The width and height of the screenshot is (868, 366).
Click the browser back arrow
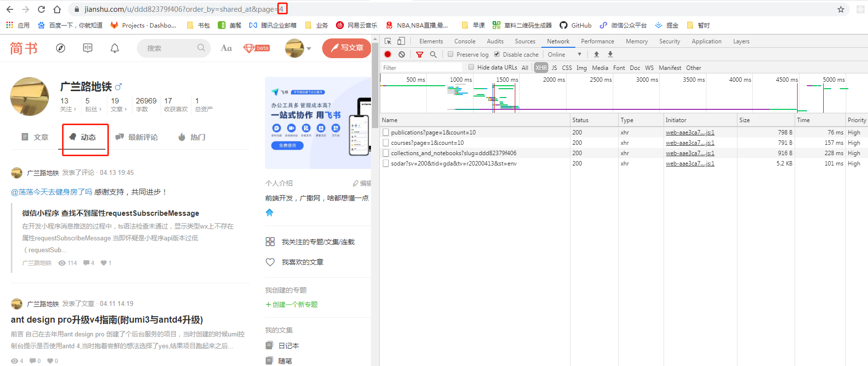(x=10, y=9)
